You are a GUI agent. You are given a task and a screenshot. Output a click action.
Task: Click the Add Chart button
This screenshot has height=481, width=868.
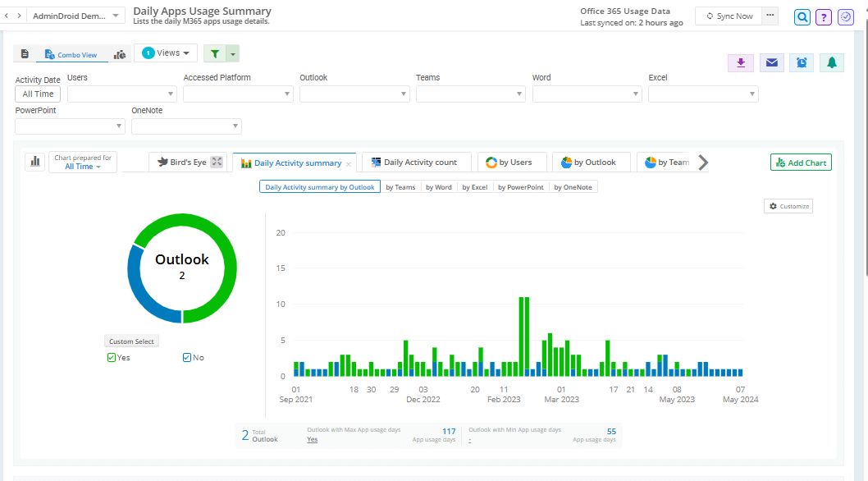click(801, 163)
